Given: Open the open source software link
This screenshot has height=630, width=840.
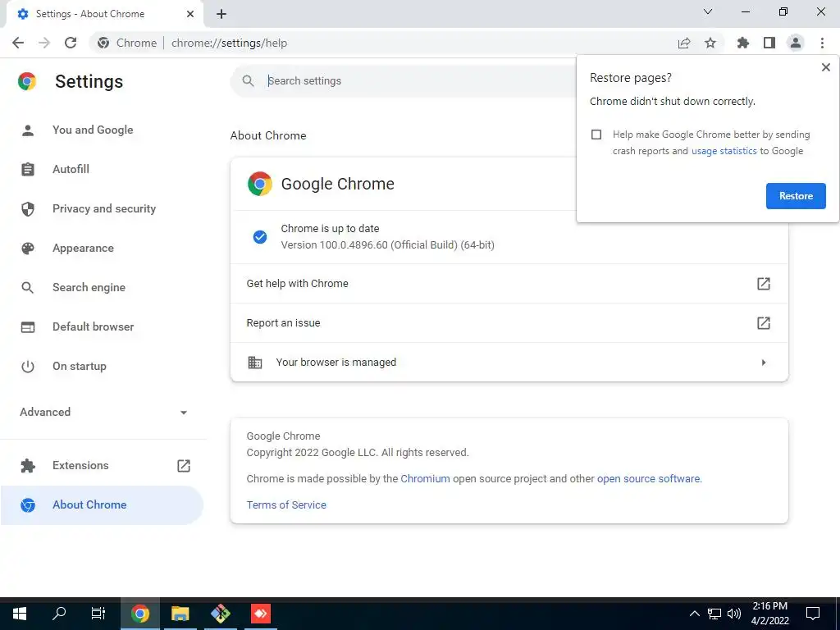Looking at the screenshot, I should 648,479.
